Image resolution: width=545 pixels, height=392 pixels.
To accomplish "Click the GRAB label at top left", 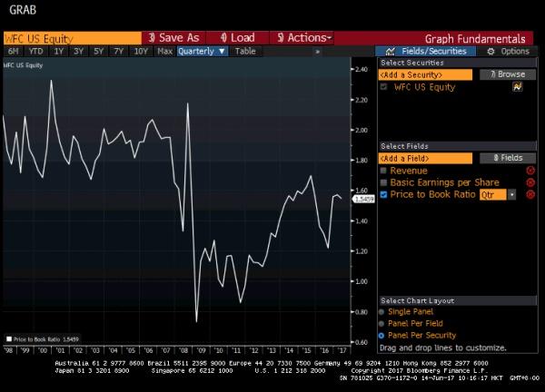I will (23, 10).
